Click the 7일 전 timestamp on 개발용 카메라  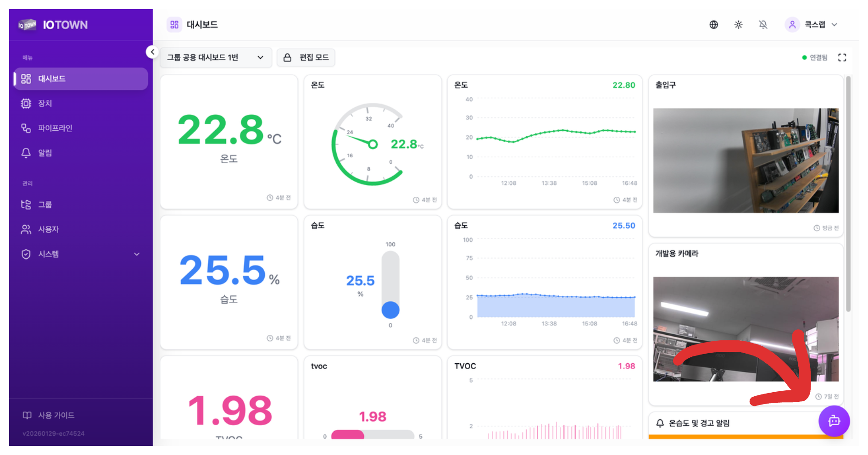click(827, 397)
